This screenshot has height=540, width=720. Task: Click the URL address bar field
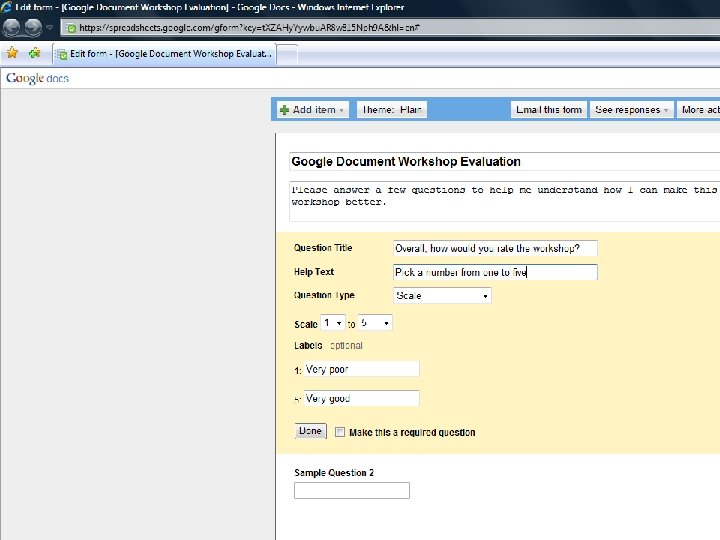coord(390,28)
